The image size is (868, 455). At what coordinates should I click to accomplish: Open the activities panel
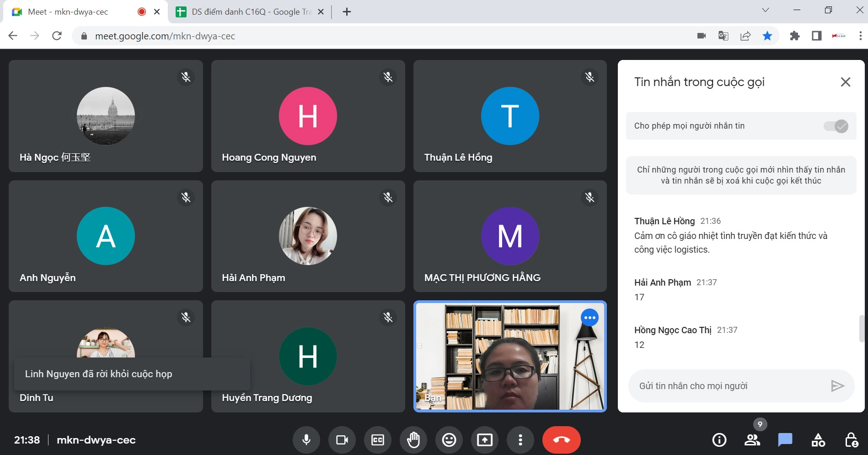(x=818, y=440)
